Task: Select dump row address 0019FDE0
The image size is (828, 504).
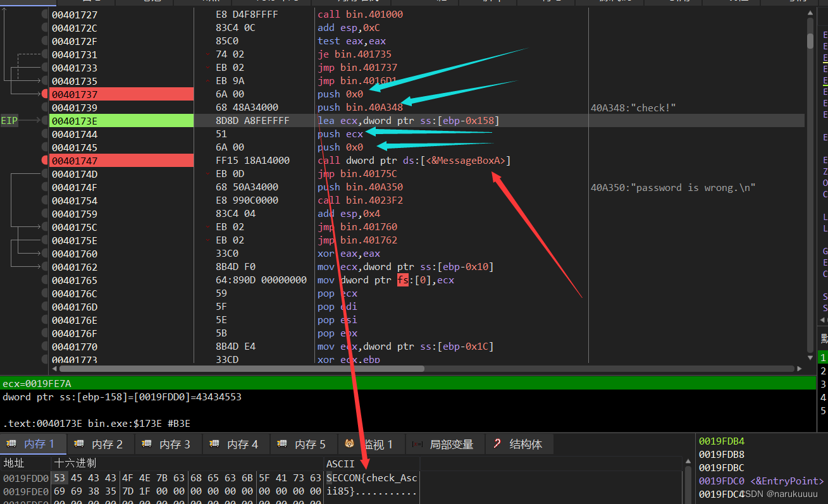Action: pos(25,491)
